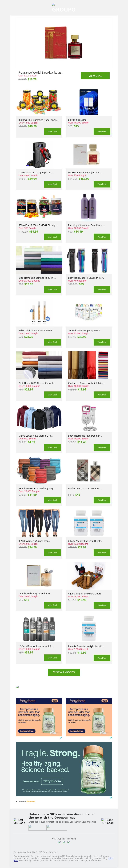Click the Right QR Code image
The image size is (128, 868).
click(108, 821)
